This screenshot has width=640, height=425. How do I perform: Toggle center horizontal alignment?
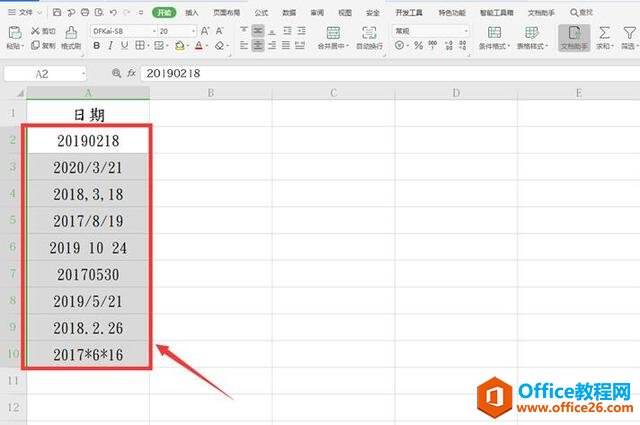coord(258,45)
